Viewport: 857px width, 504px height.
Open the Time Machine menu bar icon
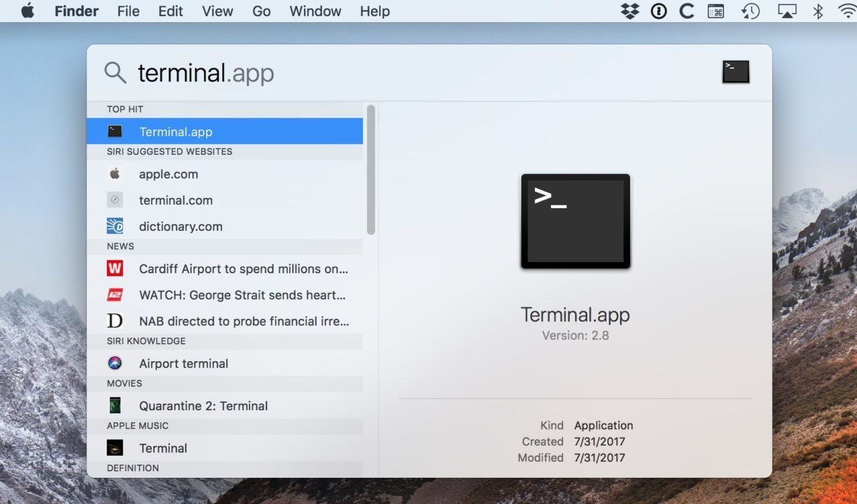tap(751, 11)
